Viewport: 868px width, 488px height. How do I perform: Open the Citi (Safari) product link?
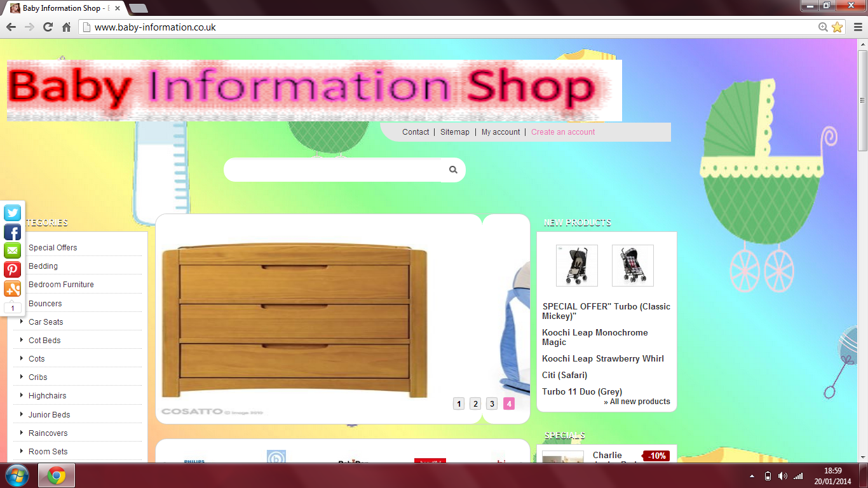[x=565, y=376]
